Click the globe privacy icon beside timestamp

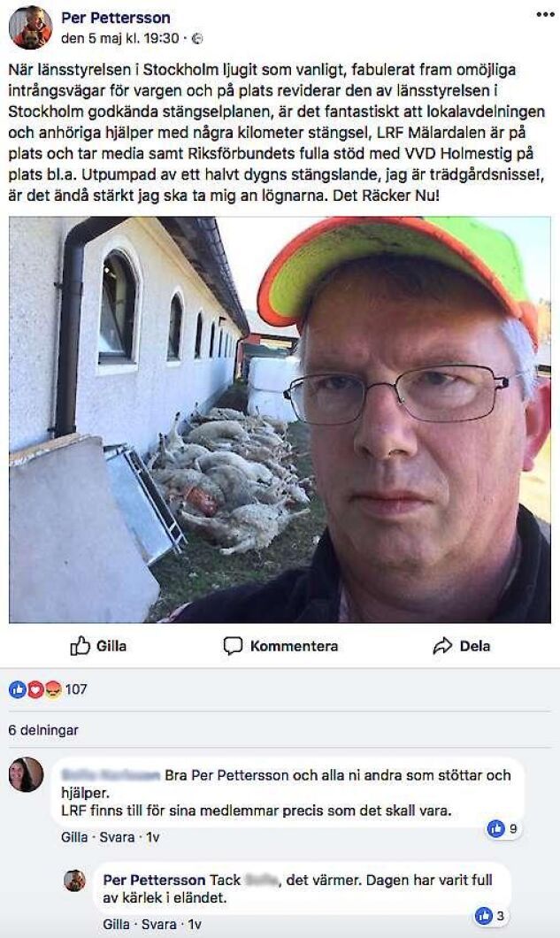point(196,39)
